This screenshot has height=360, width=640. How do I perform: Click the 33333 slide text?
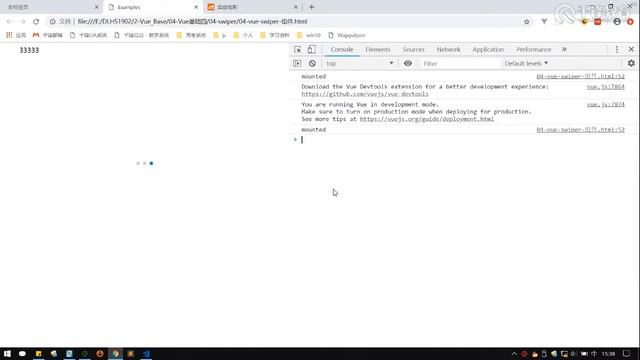(x=29, y=50)
